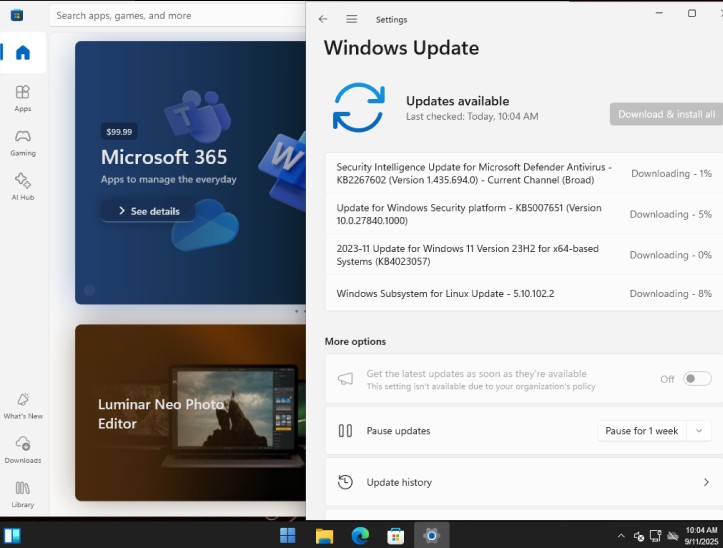Click Downloading - 5% status
This screenshot has width=723, height=548.
coord(671,214)
